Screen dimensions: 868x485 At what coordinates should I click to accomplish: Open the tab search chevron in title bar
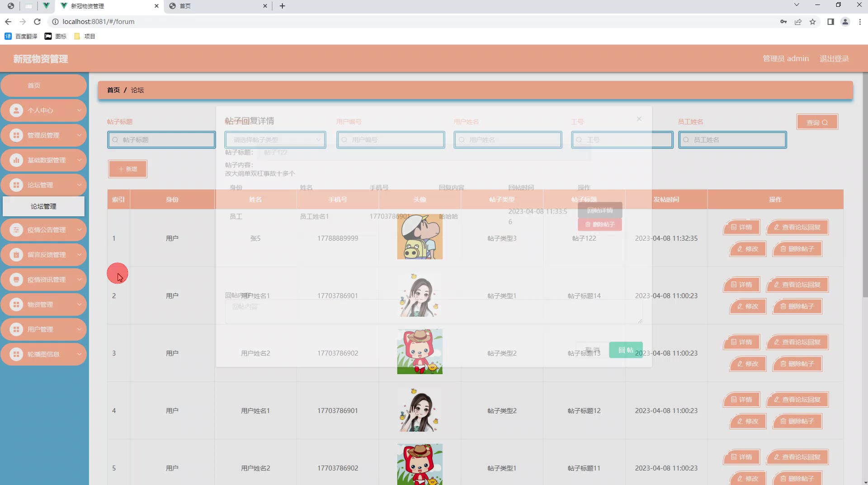(x=797, y=5)
